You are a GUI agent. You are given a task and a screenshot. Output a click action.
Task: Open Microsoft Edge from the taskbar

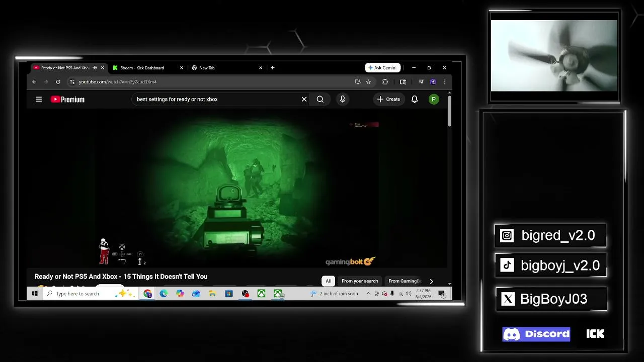tap(164, 294)
